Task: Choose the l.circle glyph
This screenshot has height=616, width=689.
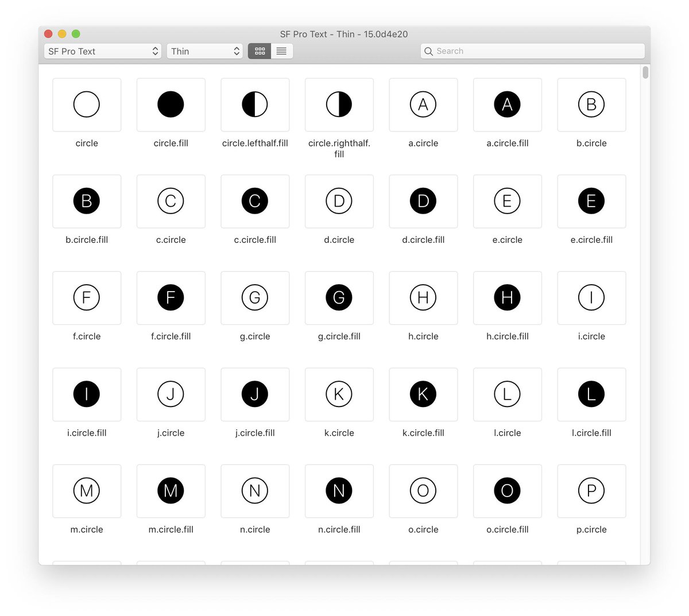Action: coord(508,394)
